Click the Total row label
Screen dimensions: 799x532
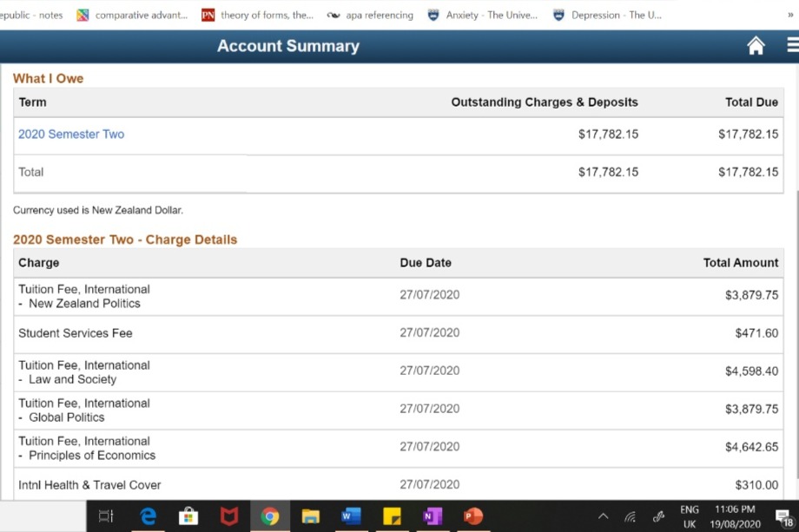click(x=31, y=172)
